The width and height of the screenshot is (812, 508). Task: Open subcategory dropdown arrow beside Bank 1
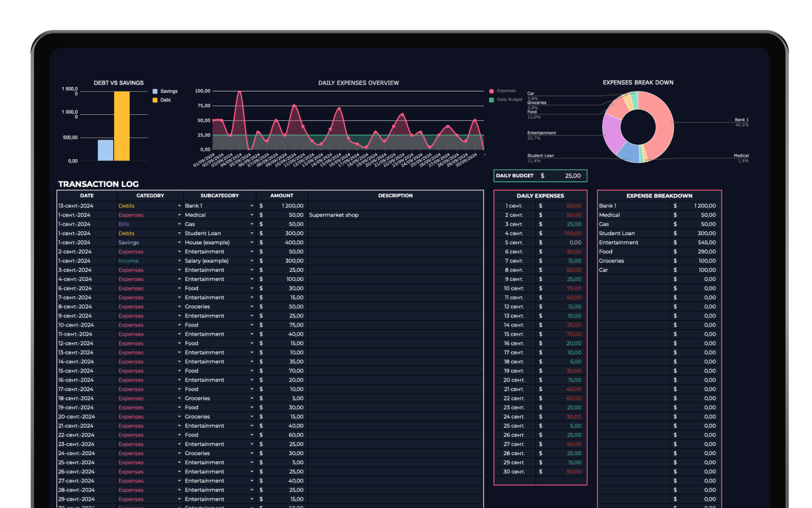click(252, 206)
